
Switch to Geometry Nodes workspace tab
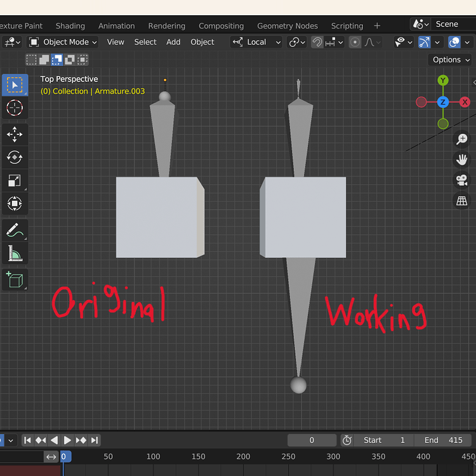coord(288,26)
